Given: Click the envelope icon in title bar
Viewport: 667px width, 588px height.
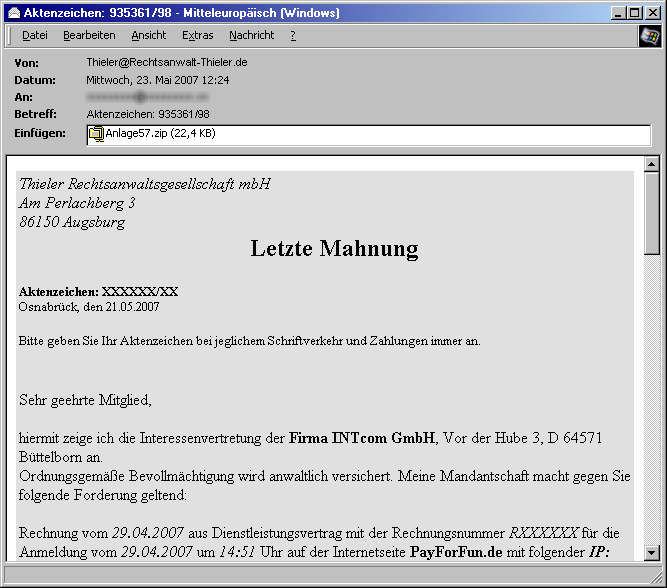Looking at the screenshot, I should tap(14, 13).
